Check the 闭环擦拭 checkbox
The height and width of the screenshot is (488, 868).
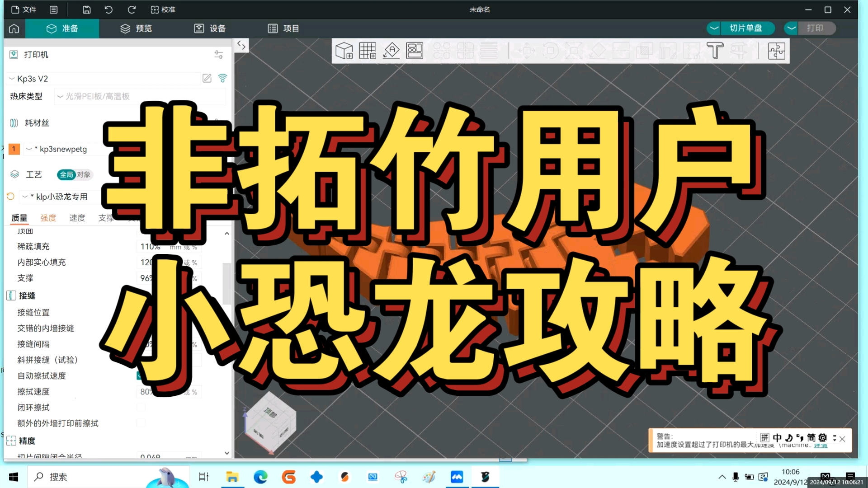(x=141, y=407)
